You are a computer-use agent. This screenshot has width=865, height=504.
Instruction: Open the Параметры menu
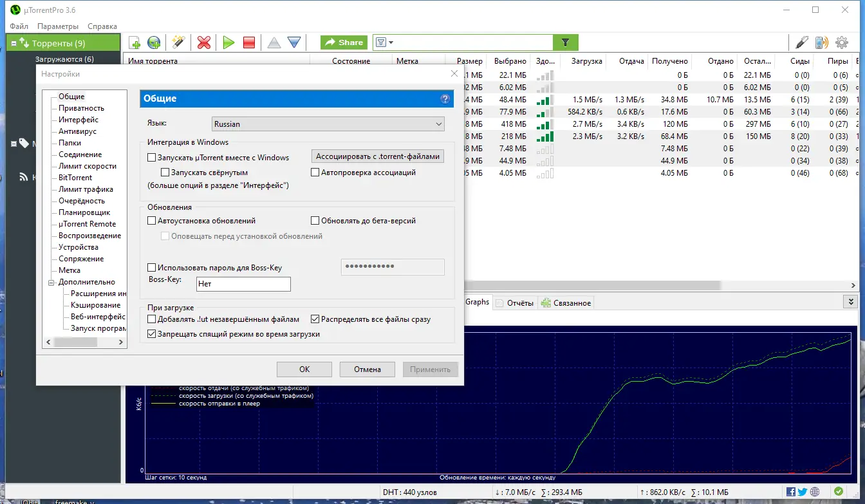click(x=58, y=26)
